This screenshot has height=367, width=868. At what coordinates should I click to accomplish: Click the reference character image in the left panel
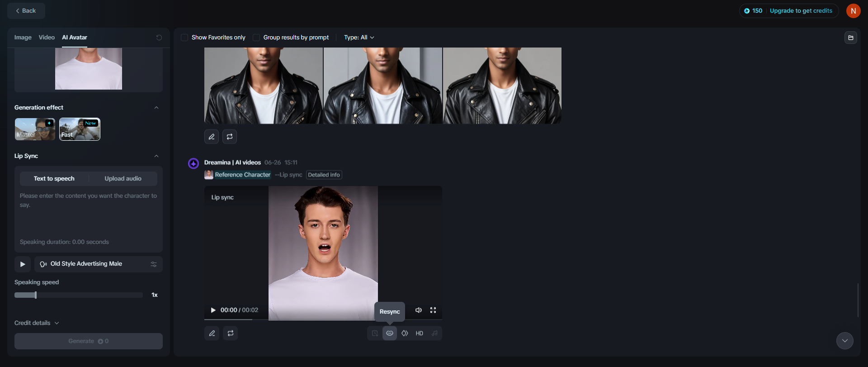click(x=89, y=69)
